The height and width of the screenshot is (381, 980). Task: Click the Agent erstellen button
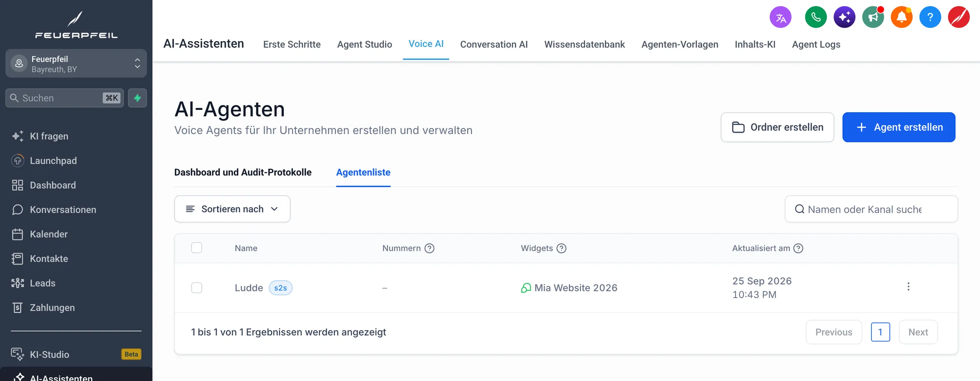coord(899,127)
